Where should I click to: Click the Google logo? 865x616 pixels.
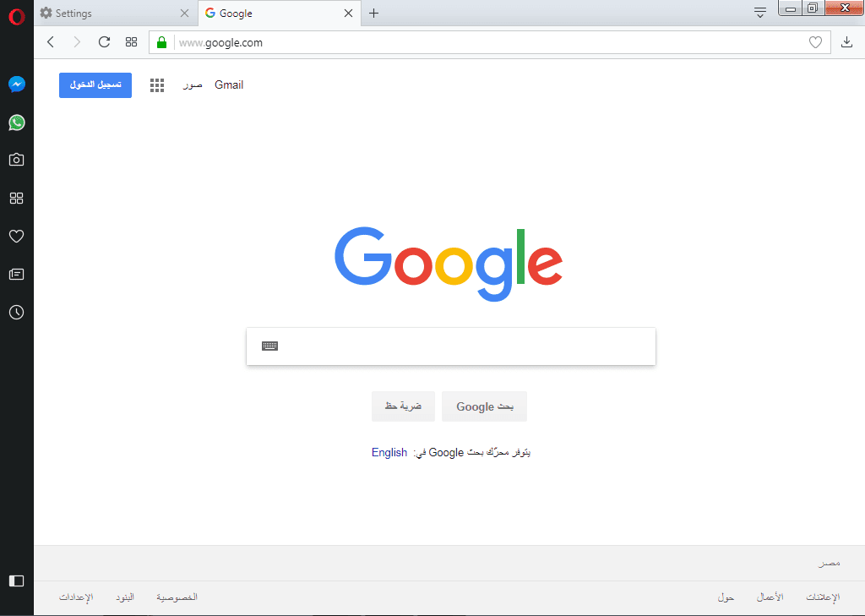point(449,264)
